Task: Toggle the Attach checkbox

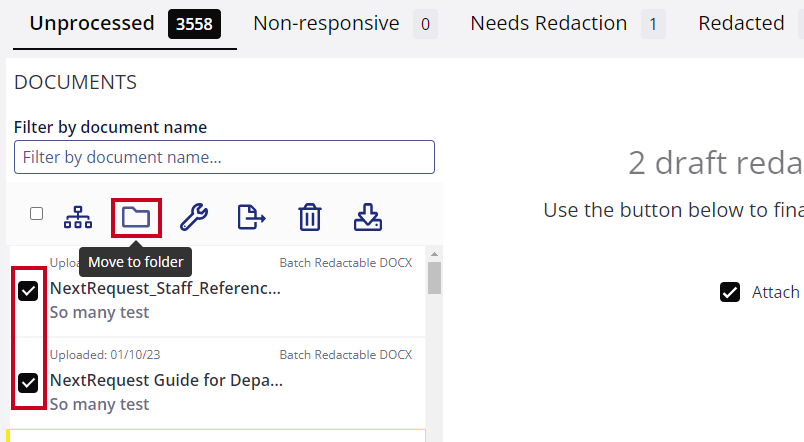Action: pyautogui.click(x=730, y=292)
